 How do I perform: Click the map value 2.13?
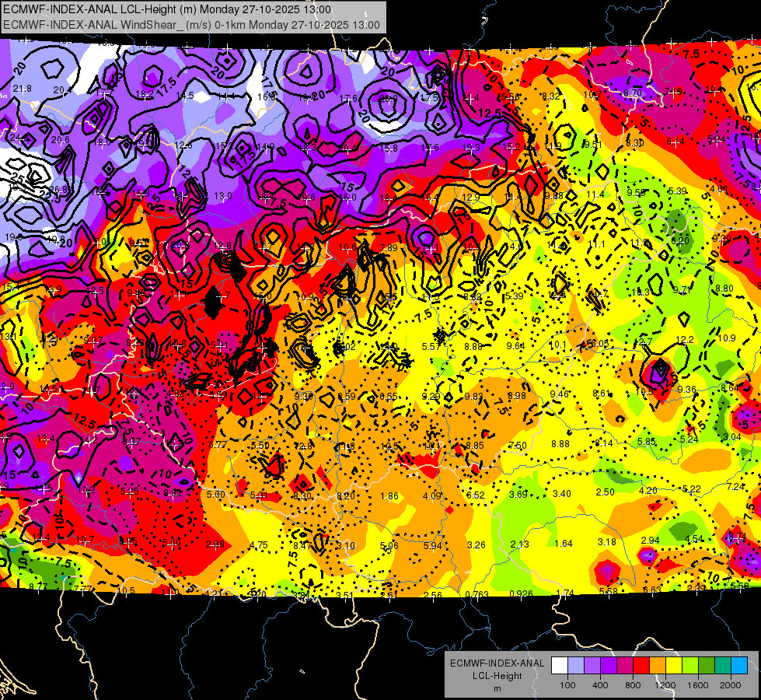click(x=520, y=544)
